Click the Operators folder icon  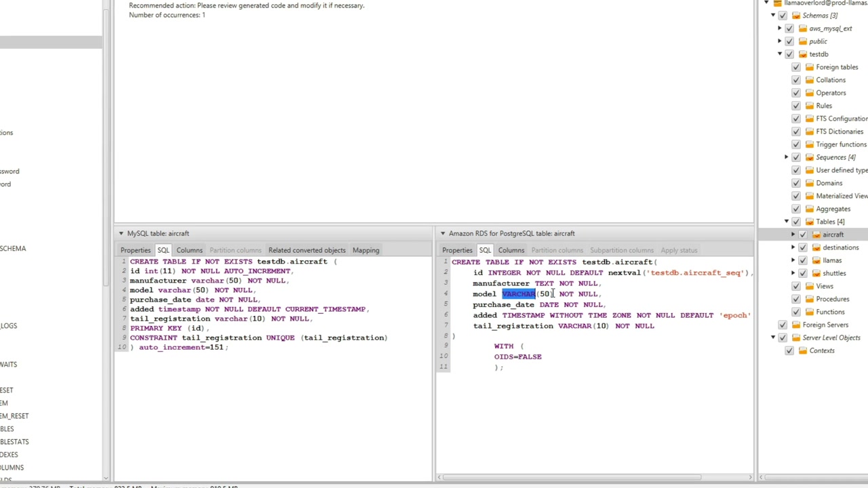tap(810, 93)
